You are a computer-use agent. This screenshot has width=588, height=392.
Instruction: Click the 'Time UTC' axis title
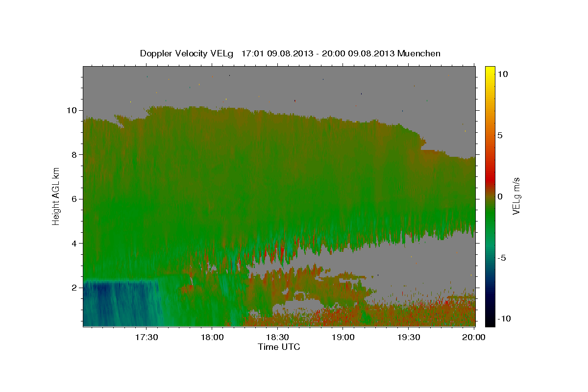(x=279, y=347)
